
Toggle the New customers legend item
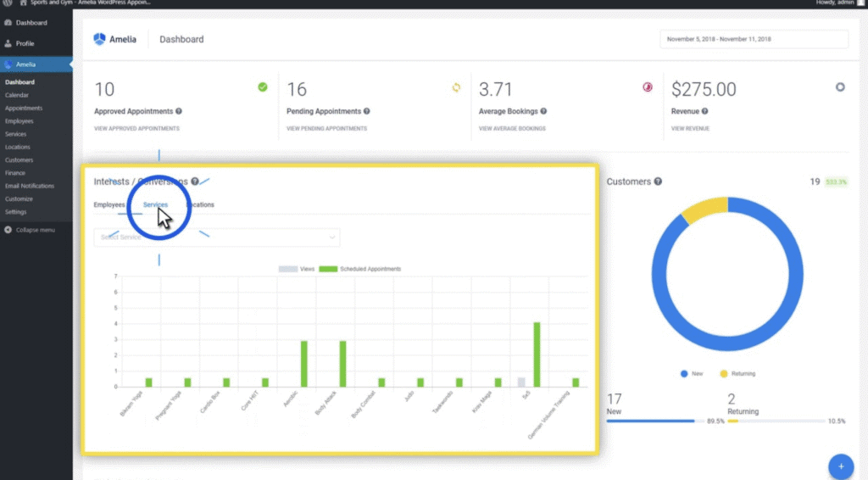coord(690,373)
